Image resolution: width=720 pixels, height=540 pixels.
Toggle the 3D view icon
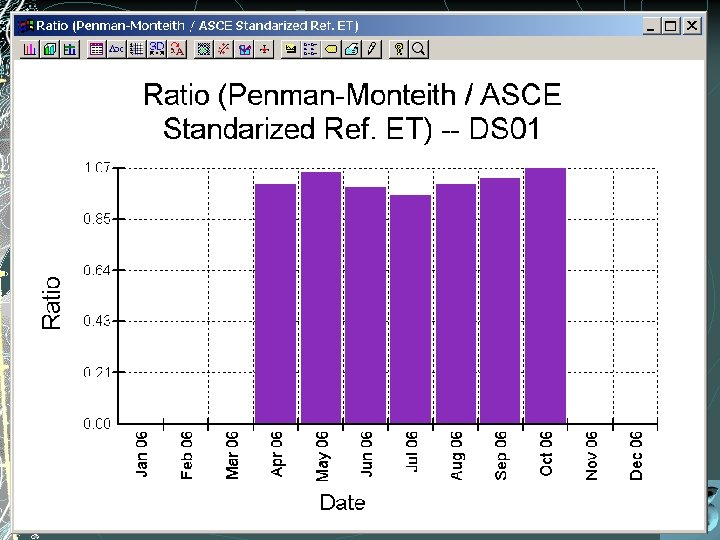point(157,49)
